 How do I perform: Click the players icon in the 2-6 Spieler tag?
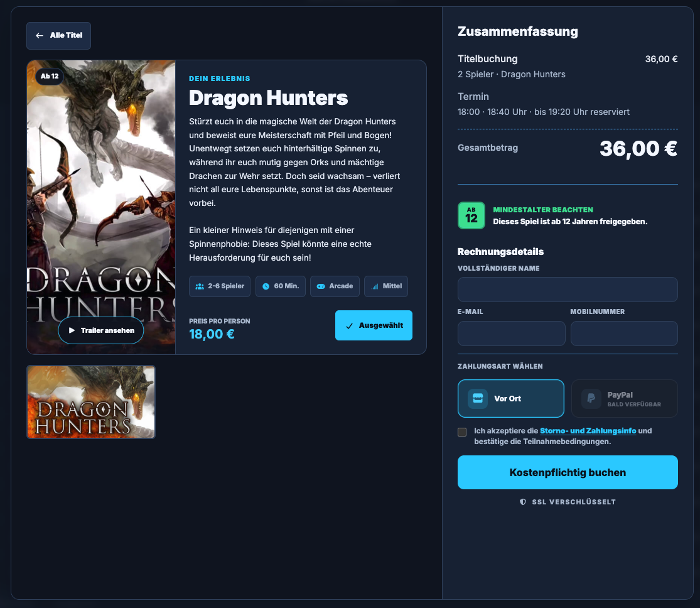pyautogui.click(x=200, y=286)
